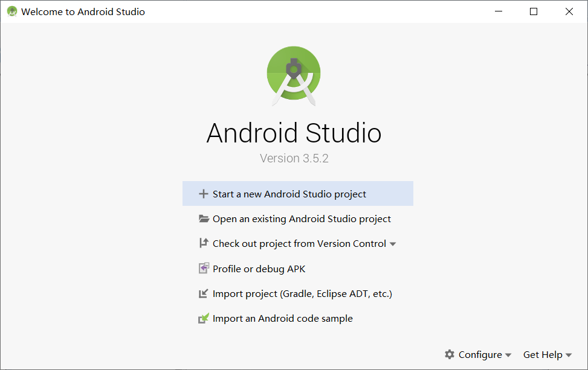The width and height of the screenshot is (588, 370).
Task: Click the Android Studio heading text
Action: 294,133
